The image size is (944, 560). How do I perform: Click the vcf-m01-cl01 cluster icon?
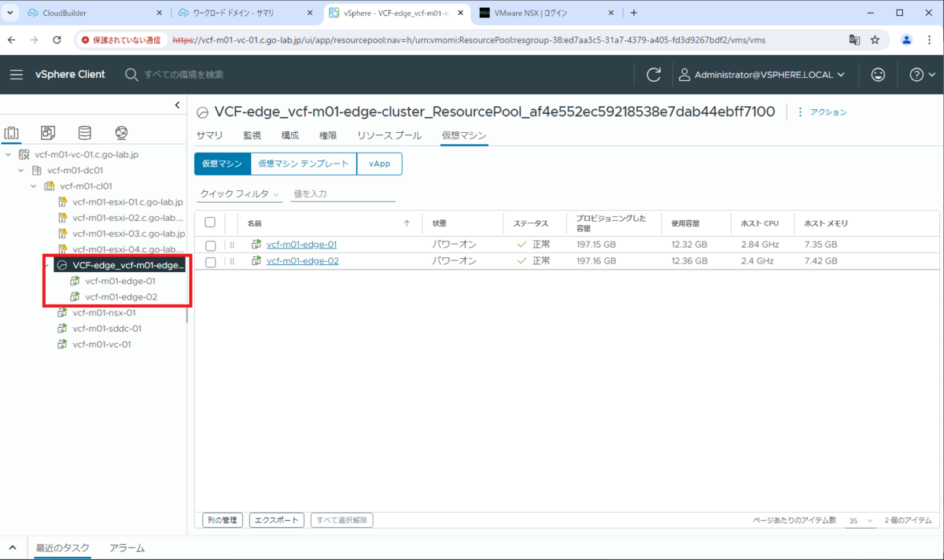[x=50, y=186]
